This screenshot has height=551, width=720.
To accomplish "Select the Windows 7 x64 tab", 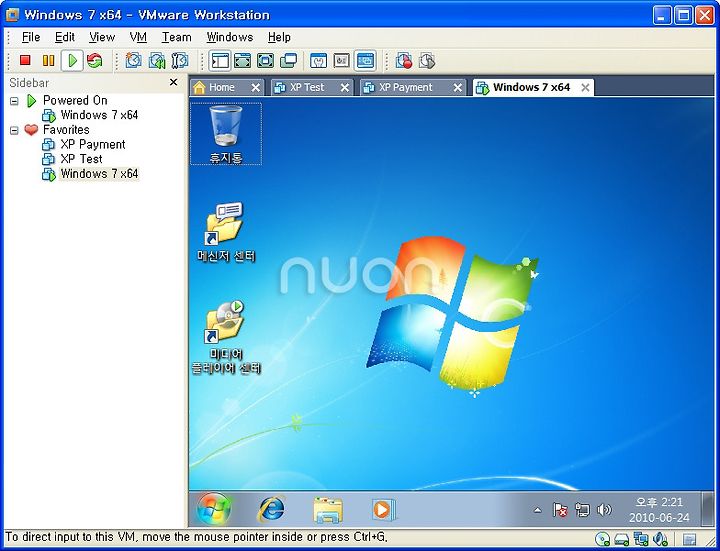I will (531, 87).
